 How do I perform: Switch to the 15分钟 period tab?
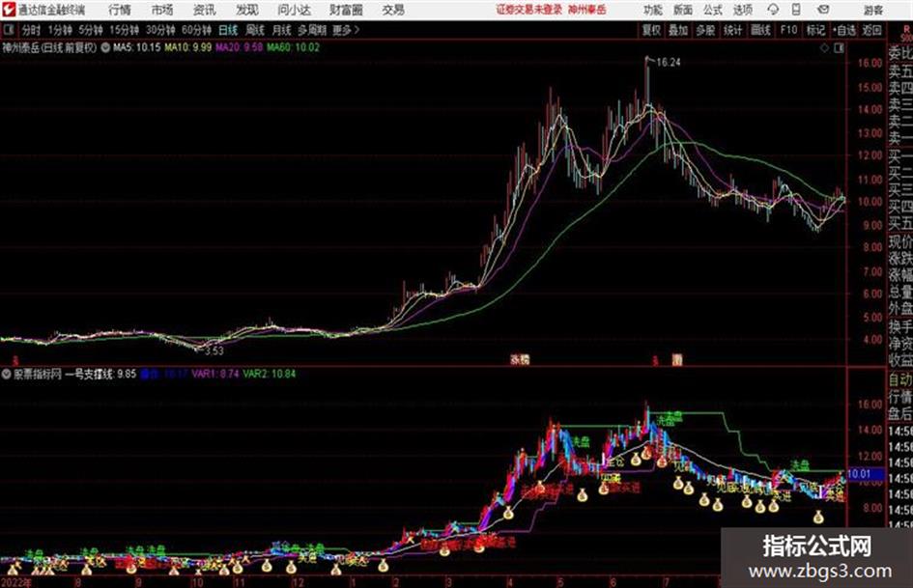[125, 30]
